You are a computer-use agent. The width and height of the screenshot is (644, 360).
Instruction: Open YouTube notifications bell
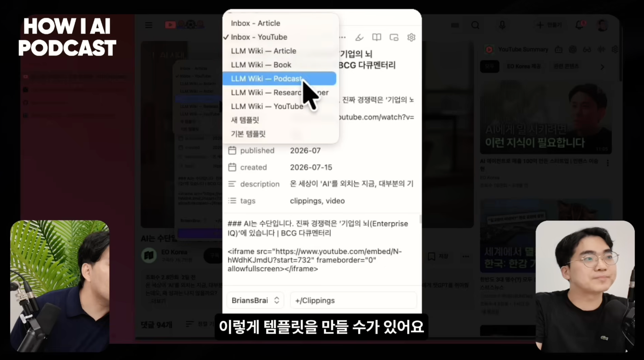[x=580, y=25]
